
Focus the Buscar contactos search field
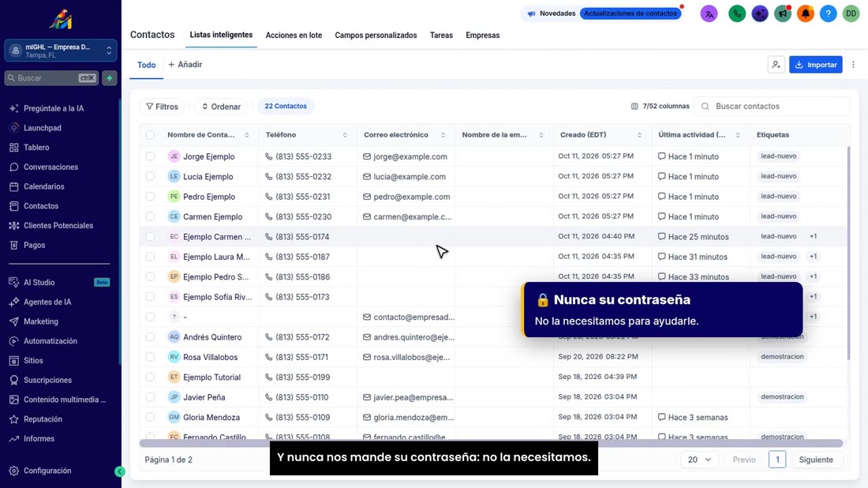coord(773,107)
